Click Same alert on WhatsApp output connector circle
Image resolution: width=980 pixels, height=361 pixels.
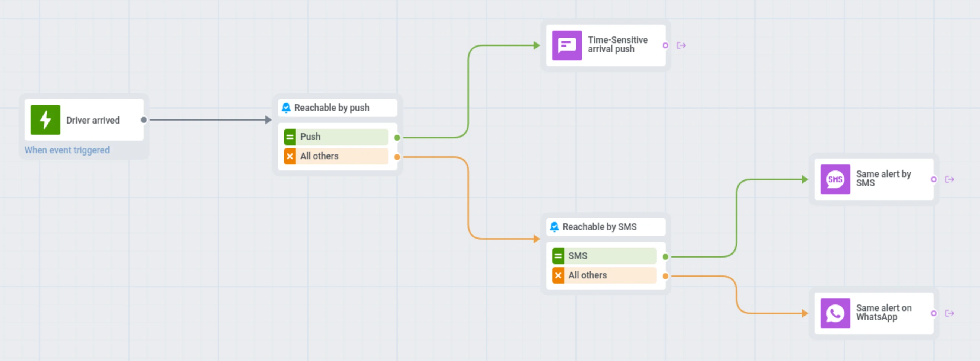pos(933,313)
